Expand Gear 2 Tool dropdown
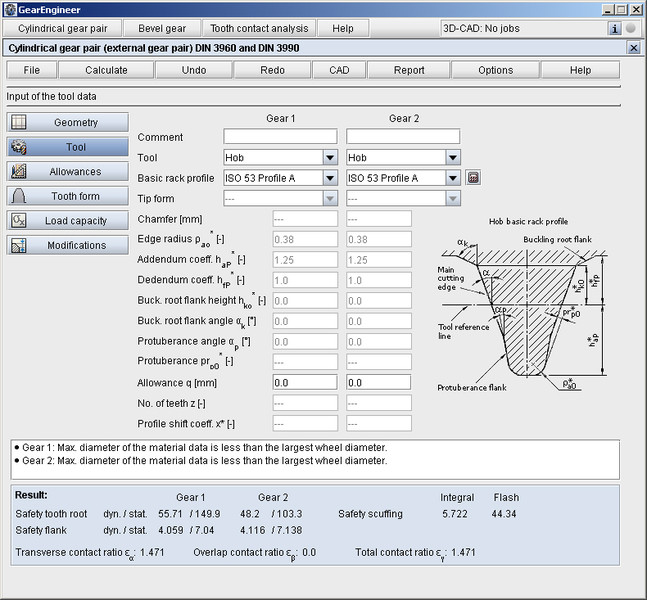This screenshot has height=600, width=647. tap(453, 158)
